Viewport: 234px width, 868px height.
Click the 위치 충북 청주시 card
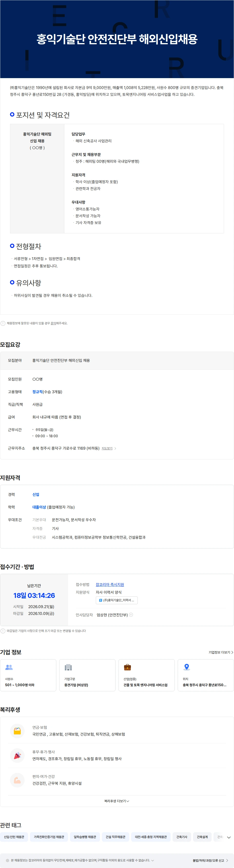click(206, 675)
